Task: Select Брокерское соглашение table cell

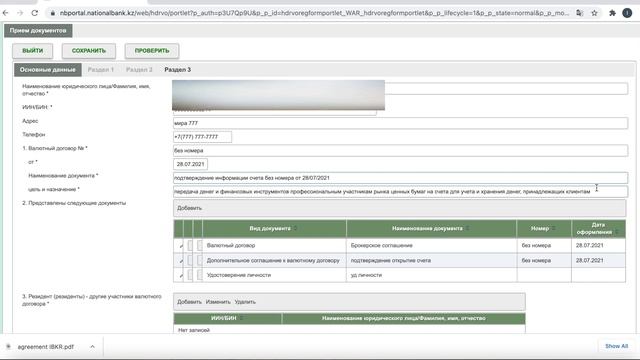Action: click(x=431, y=245)
